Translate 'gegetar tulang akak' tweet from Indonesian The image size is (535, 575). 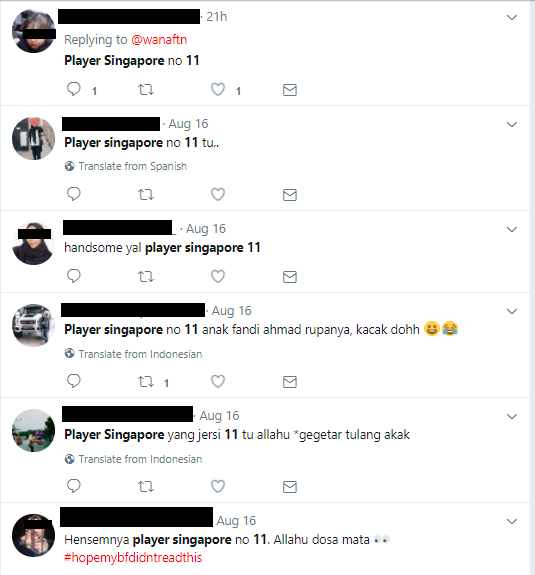133,459
